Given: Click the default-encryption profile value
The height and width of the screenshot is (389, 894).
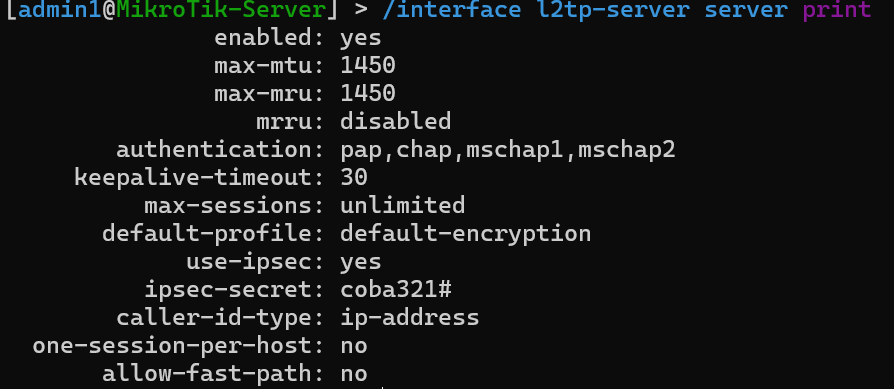Looking at the screenshot, I should (x=465, y=234).
